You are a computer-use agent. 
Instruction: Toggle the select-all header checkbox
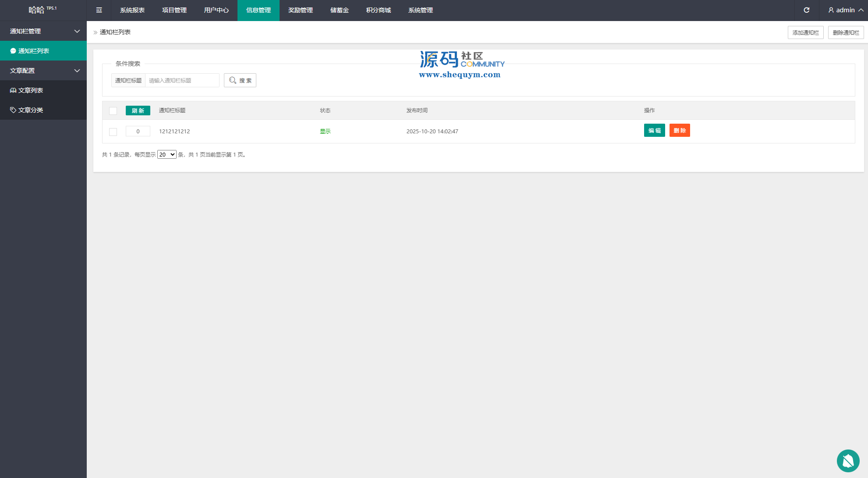(x=113, y=111)
